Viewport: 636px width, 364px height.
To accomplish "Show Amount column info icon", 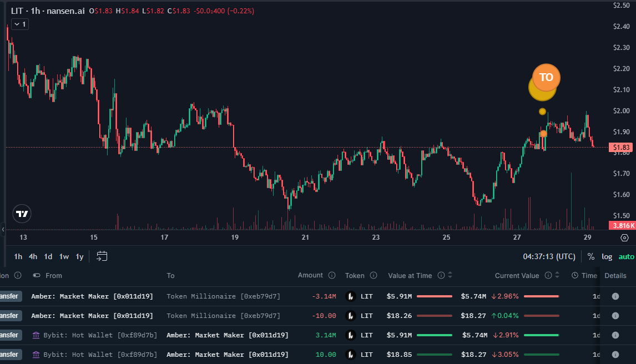I will 332,276.
